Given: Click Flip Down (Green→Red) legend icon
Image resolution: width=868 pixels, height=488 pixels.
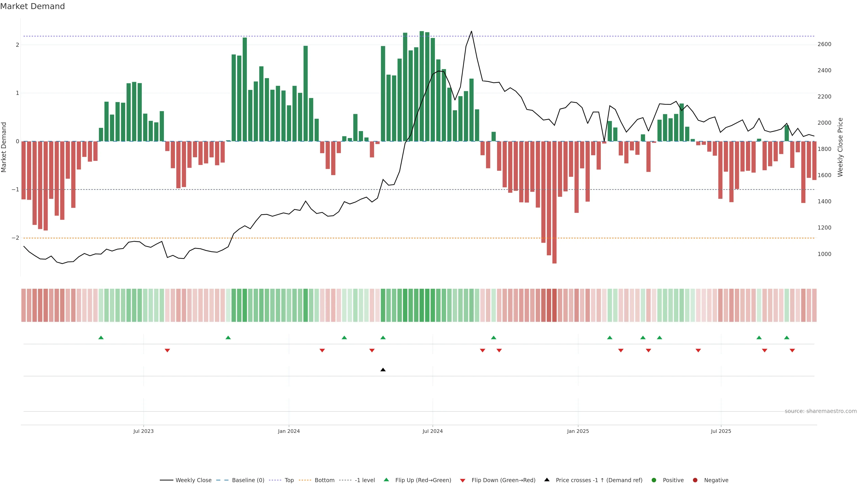Looking at the screenshot, I should [x=463, y=480].
